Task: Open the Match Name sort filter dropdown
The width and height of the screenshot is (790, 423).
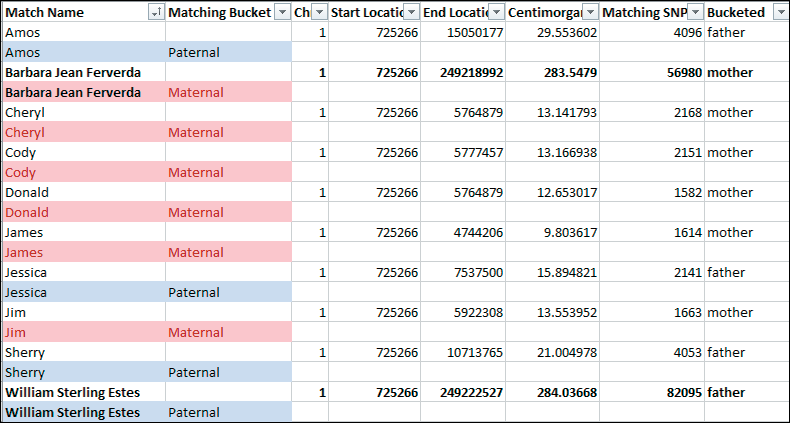Action: 156,13
